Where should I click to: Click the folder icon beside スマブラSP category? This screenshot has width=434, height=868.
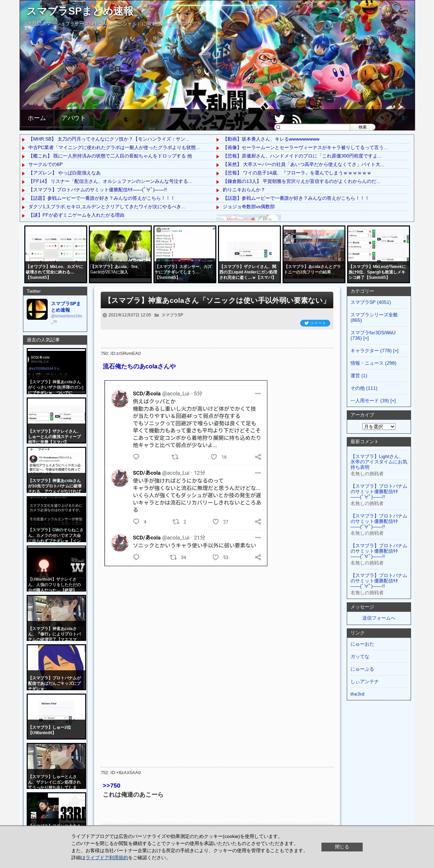click(157, 315)
